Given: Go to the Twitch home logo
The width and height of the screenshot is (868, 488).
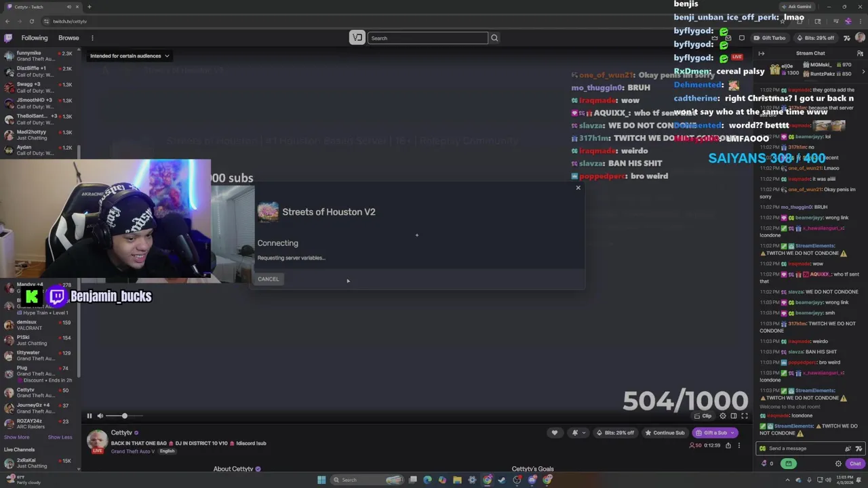Looking at the screenshot, I should pos(8,38).
